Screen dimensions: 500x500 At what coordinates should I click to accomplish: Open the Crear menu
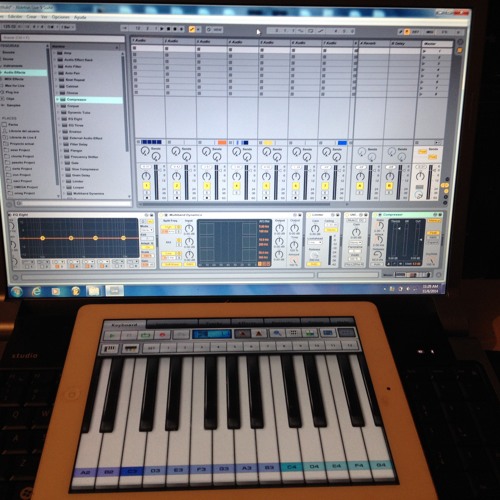31,16
